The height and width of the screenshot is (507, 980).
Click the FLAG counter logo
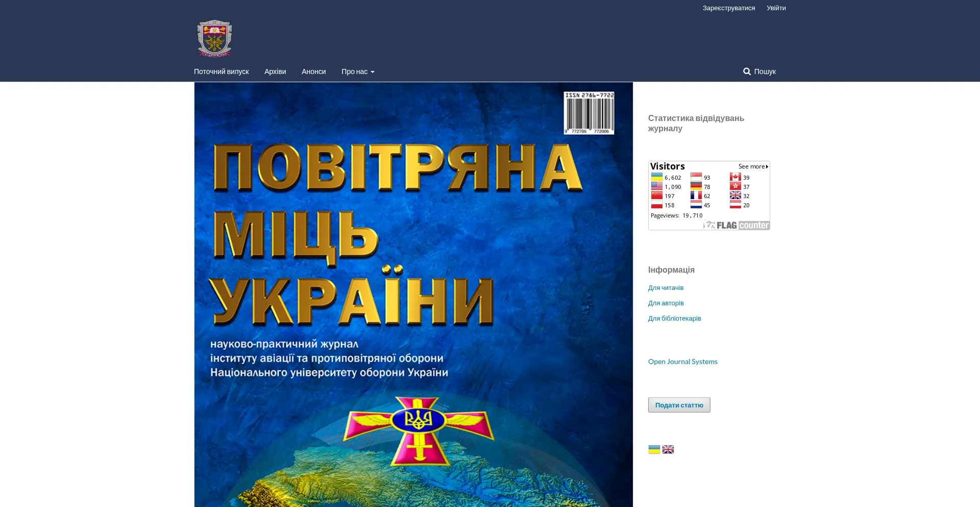click(x=737, y=225)
